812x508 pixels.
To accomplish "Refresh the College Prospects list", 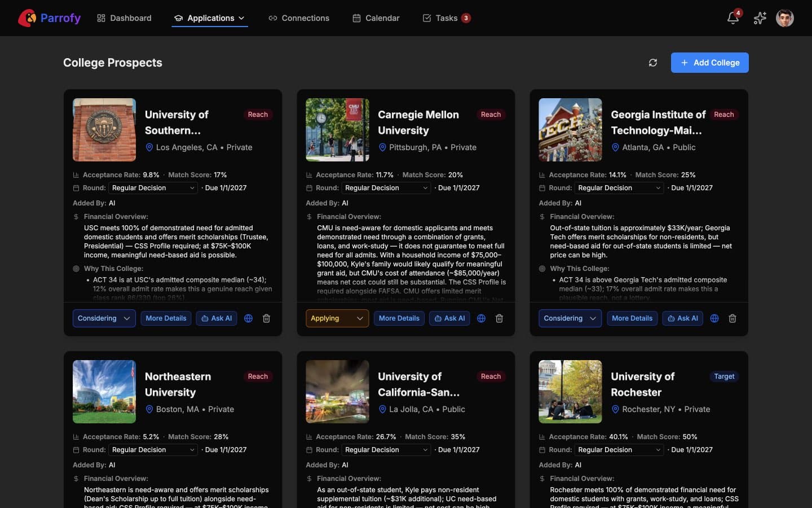I will click(653, 63).
